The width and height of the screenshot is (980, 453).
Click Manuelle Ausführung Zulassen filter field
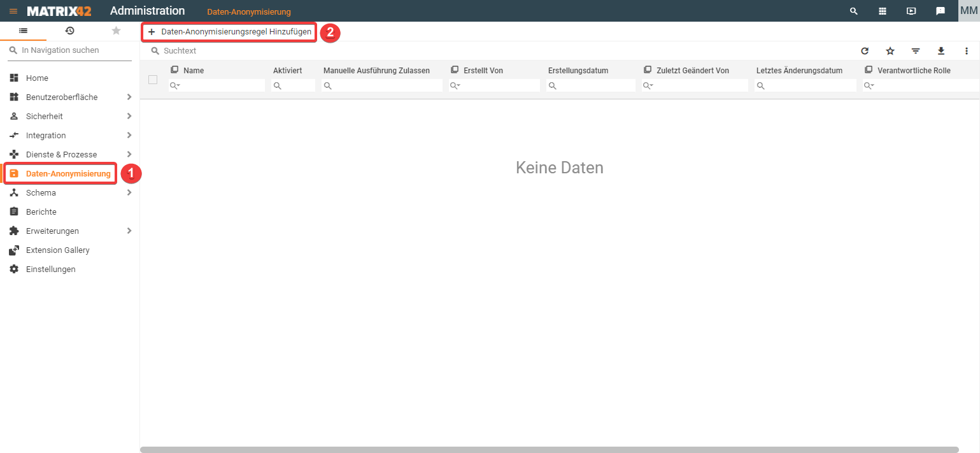(382, 85)
